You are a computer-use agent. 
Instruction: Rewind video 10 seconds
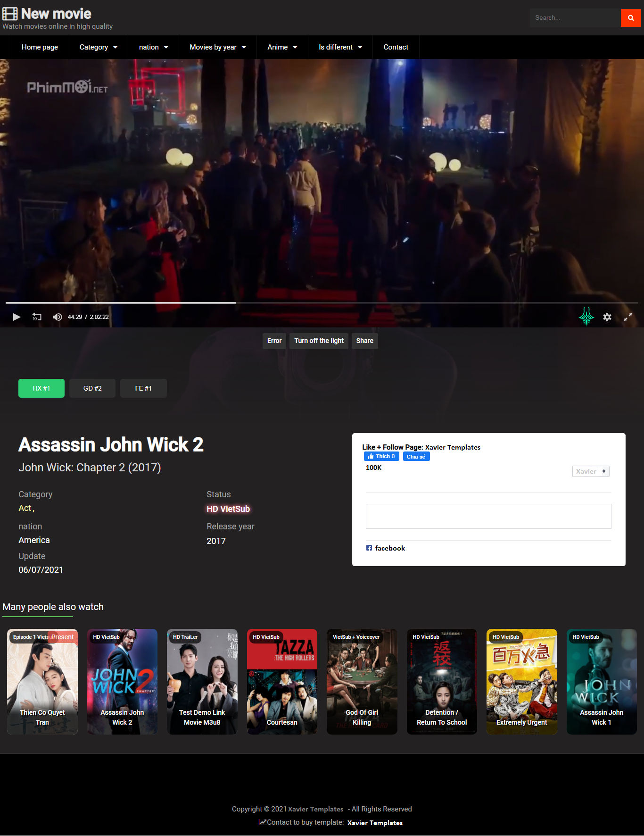click(37, 317)
